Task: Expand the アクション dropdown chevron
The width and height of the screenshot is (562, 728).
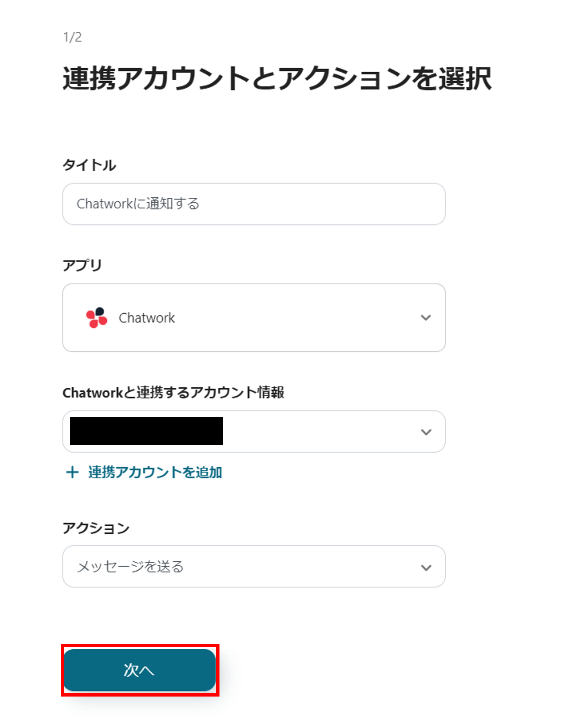Action: click(x=426, y=567)
